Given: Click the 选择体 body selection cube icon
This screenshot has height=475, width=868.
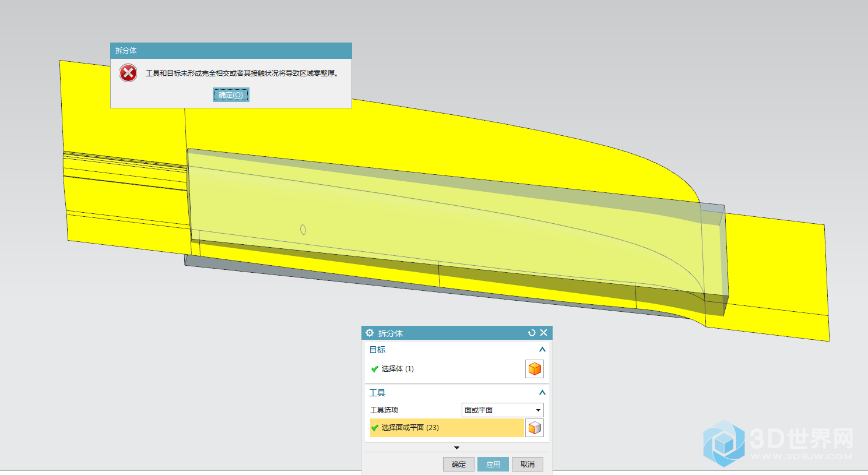Looking at the screenshot, I should (x=535, y=369).
